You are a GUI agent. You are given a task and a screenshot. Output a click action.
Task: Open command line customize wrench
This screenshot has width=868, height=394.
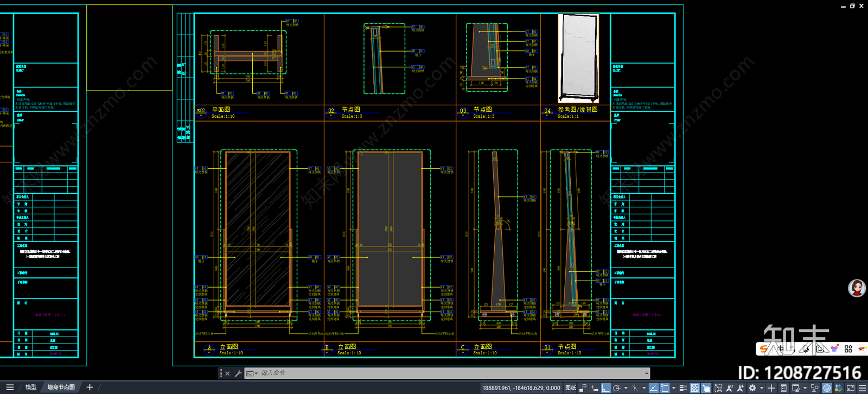238,373
